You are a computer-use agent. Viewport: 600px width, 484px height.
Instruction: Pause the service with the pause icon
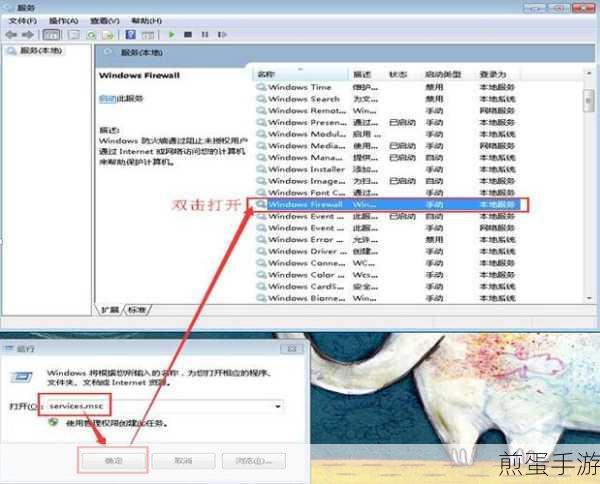click(205, 35)
